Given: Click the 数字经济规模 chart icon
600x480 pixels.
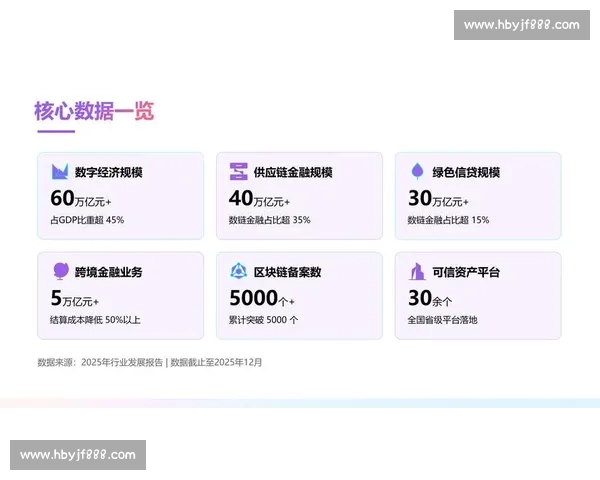Looking at the screenshot, I should [60, 171].
